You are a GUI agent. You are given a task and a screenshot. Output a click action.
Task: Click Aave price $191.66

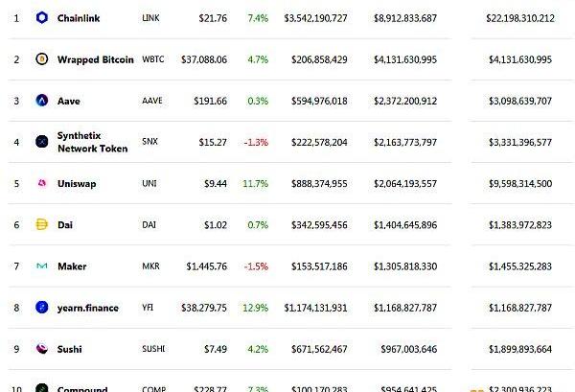[211, 101]
